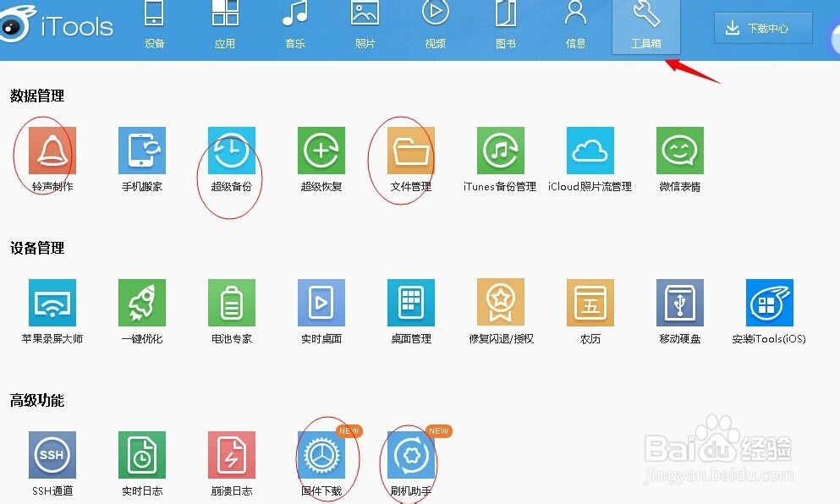This screenshot has height=504, width=840.
Task: Select the 工具箱 toolbox tab
Action: click(x=646, y=27)
